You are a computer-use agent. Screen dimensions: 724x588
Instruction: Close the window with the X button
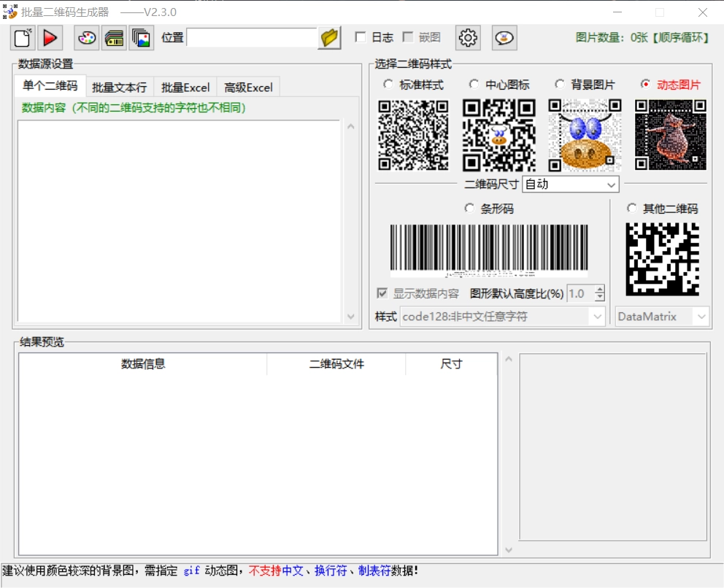click(703, 12)
